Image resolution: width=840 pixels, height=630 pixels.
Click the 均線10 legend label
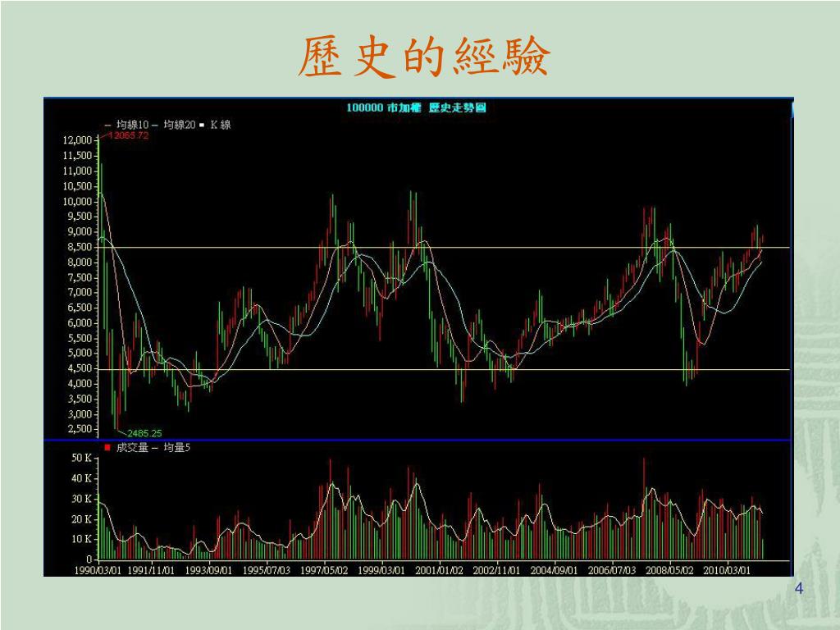coord(132,125)
